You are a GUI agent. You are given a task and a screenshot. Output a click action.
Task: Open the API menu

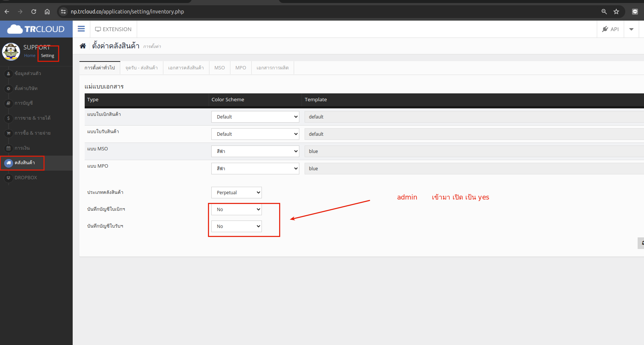tap(610, 29)
